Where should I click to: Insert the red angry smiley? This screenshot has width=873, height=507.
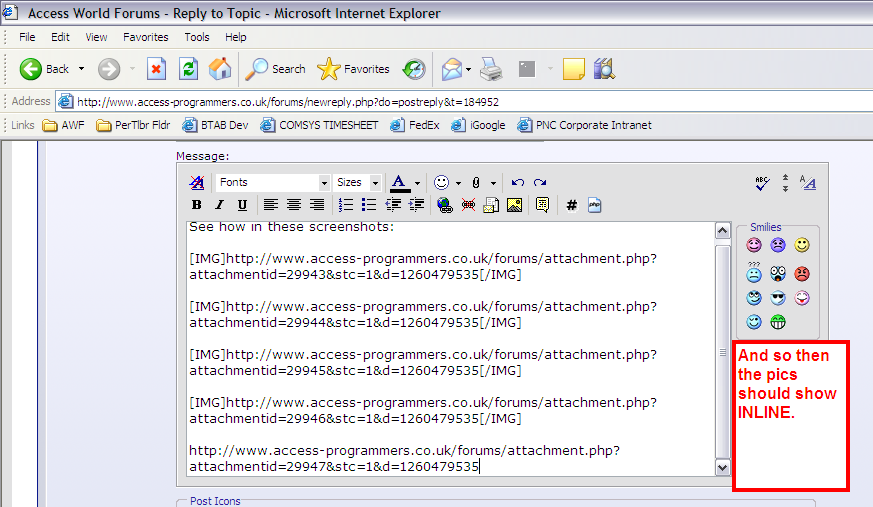[802, 274]
